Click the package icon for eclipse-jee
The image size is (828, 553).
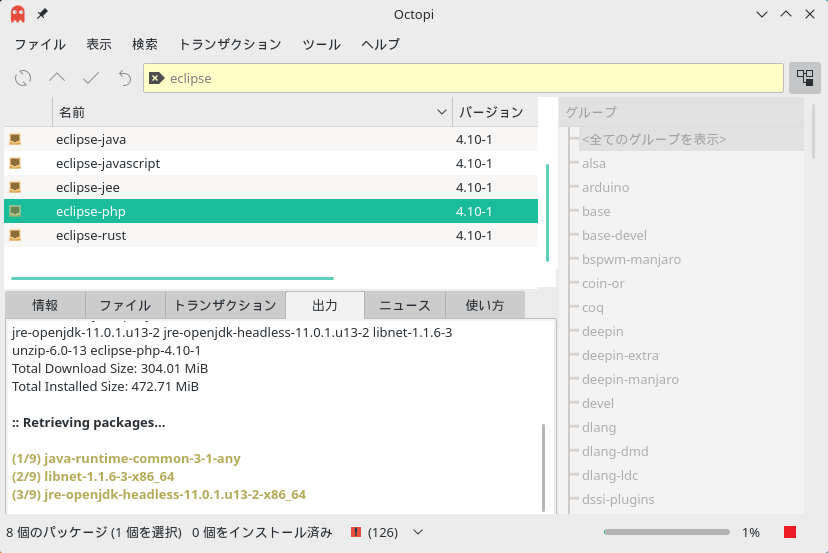tap(15, 187)
